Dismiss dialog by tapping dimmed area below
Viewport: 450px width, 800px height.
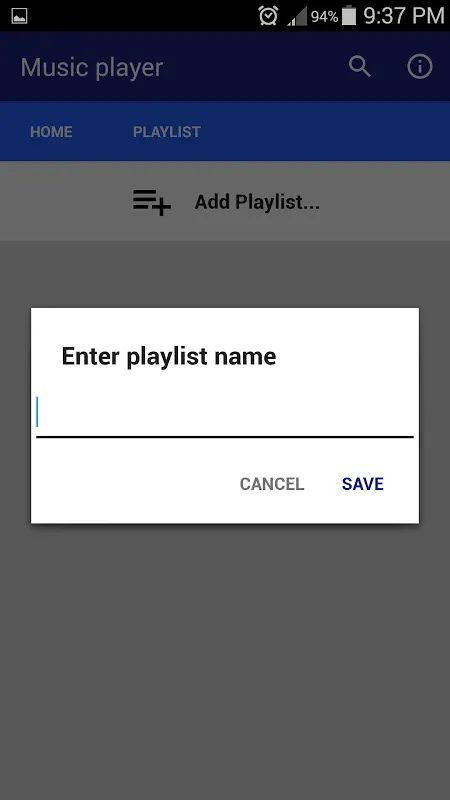[x=224, y=658]
